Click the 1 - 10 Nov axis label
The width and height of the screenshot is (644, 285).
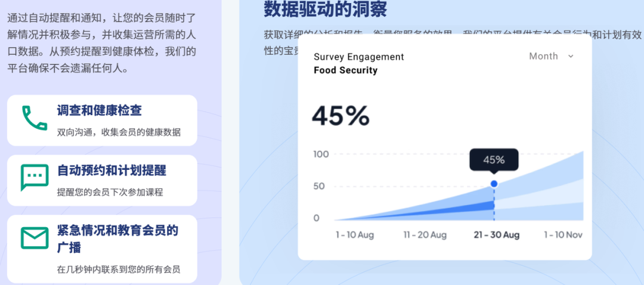(563, 235)
